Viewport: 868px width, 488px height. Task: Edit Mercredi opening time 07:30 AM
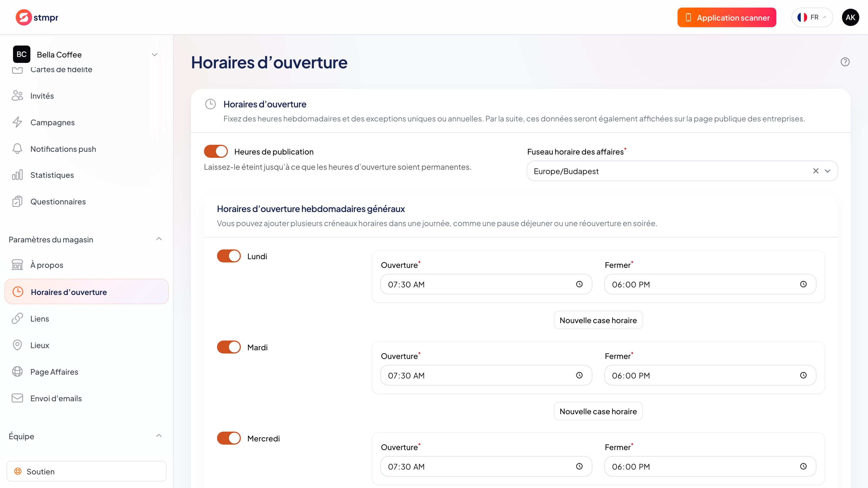click(486, 466)
